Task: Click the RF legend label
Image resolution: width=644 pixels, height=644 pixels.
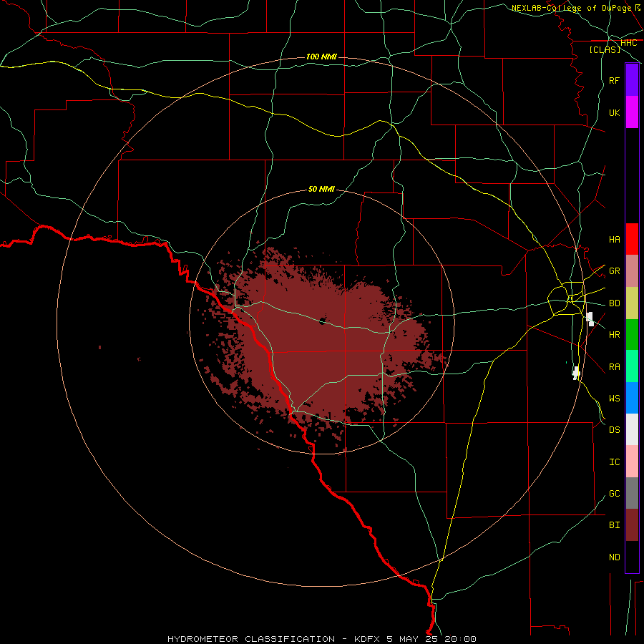Action: click(x=614, y=80)
